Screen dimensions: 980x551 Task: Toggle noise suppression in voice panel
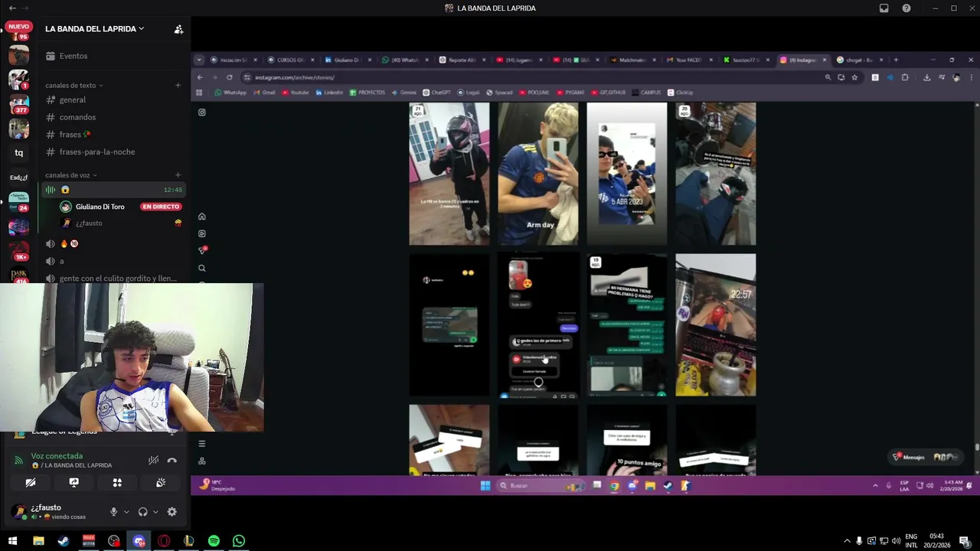[x=153, y=460]
